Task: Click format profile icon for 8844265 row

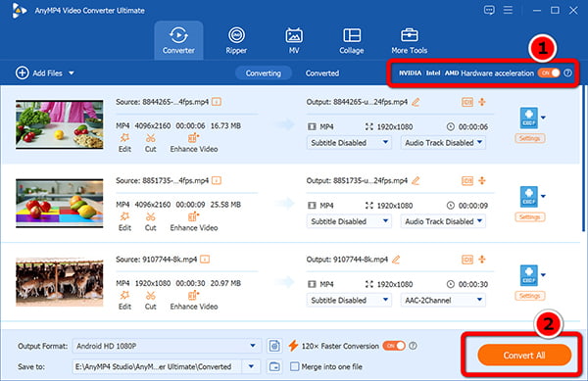Action: (x=529, y=118)
